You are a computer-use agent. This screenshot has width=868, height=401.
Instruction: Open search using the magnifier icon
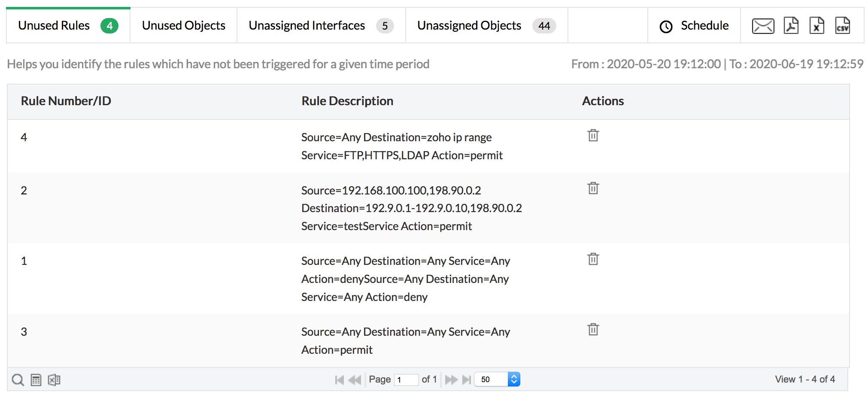tap(18, 380)
